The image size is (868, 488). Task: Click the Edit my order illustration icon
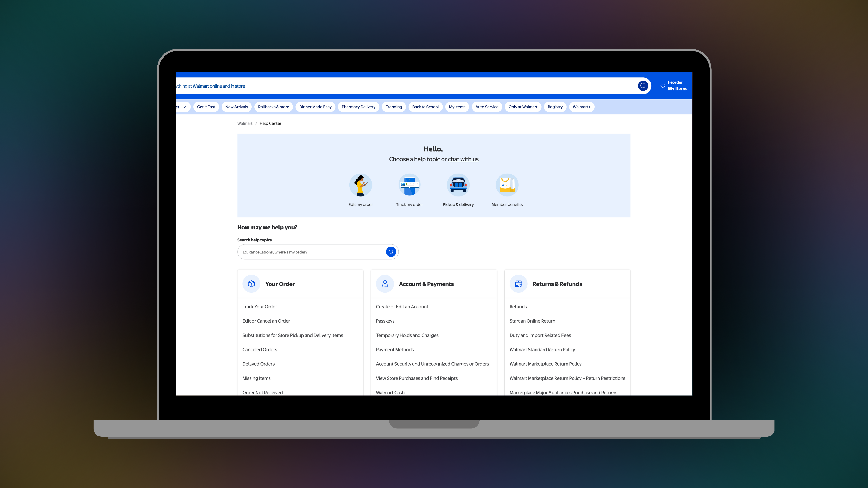click(360, 185)
